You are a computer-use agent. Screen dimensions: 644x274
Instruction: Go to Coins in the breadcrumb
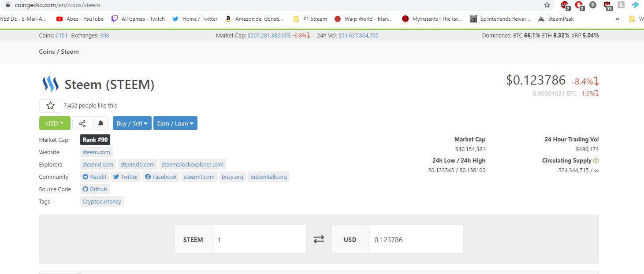47,52
